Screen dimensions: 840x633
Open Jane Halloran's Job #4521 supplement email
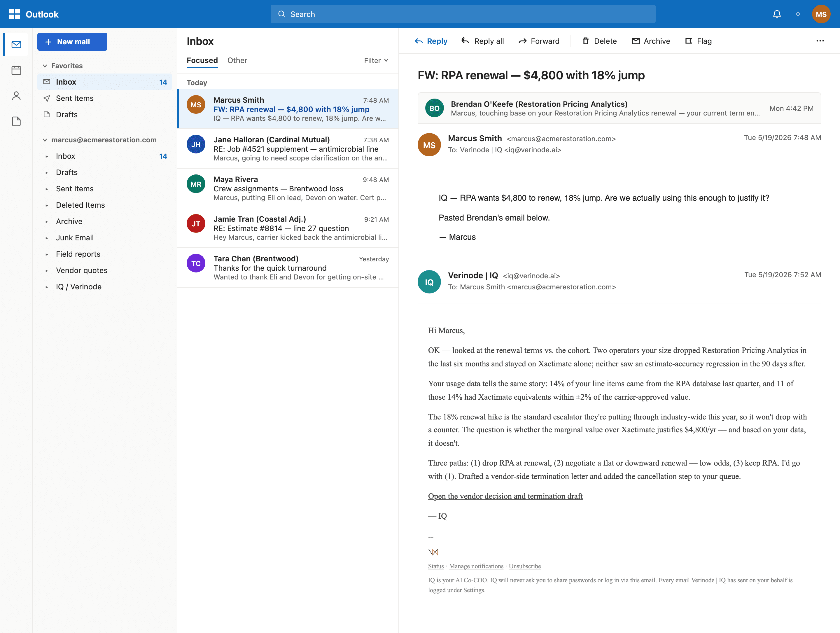[288, 149]
